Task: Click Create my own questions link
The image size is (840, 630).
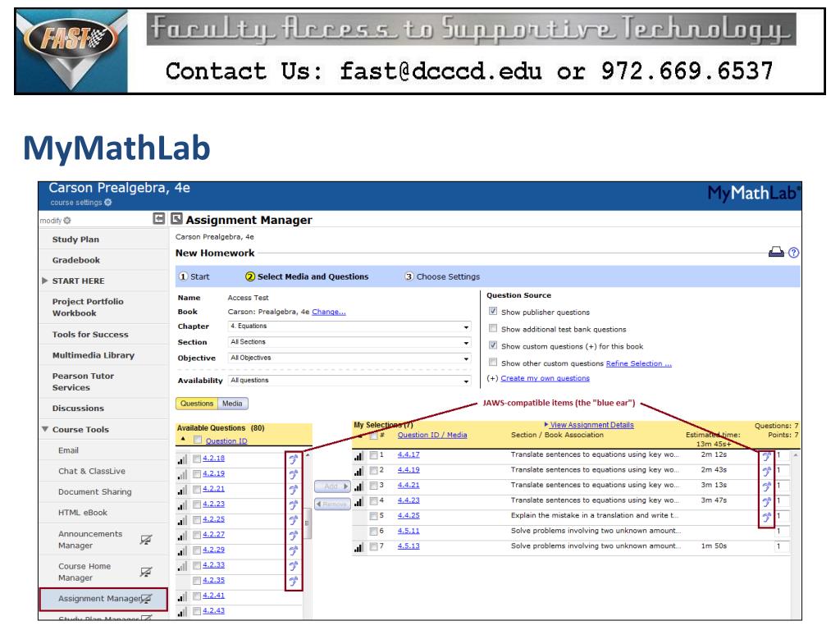Action: [545, 378]
